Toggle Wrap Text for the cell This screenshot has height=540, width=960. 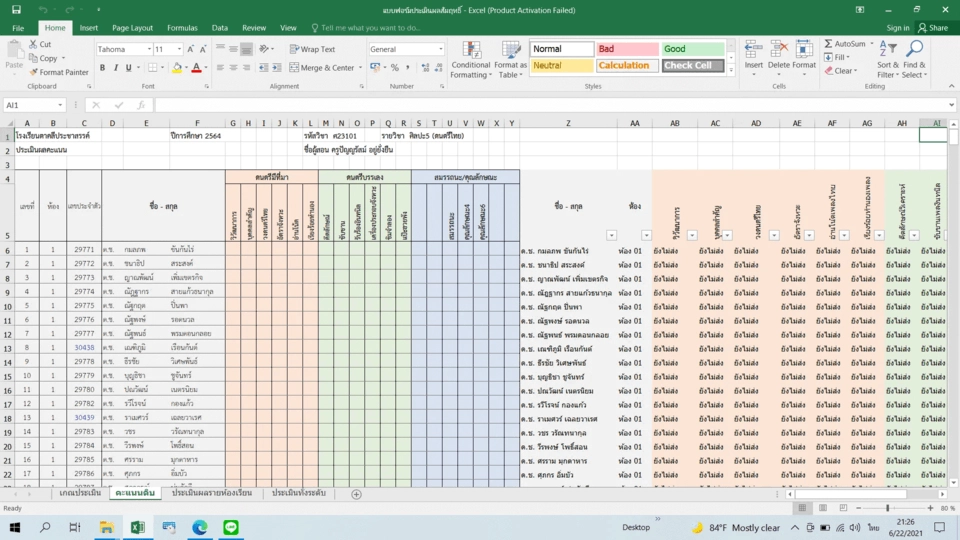click(313, 49)
